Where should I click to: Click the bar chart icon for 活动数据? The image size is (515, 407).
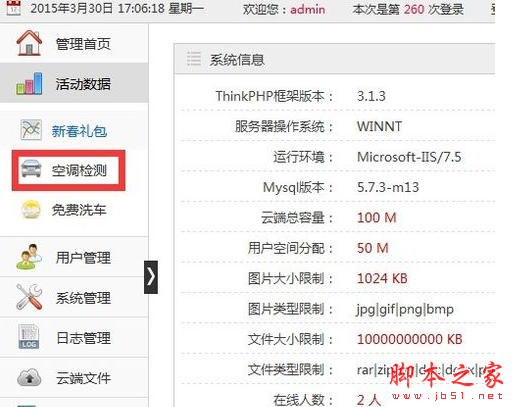(x=29, y=83)
